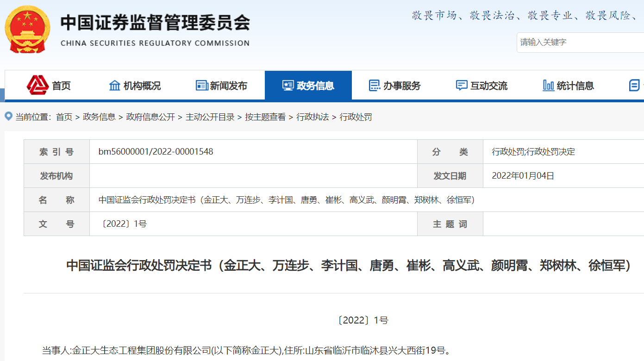Open the 互动交流 navigation tab
Image resolution: width=644 pixels, height=361 pixels.
tap(482, 86)
